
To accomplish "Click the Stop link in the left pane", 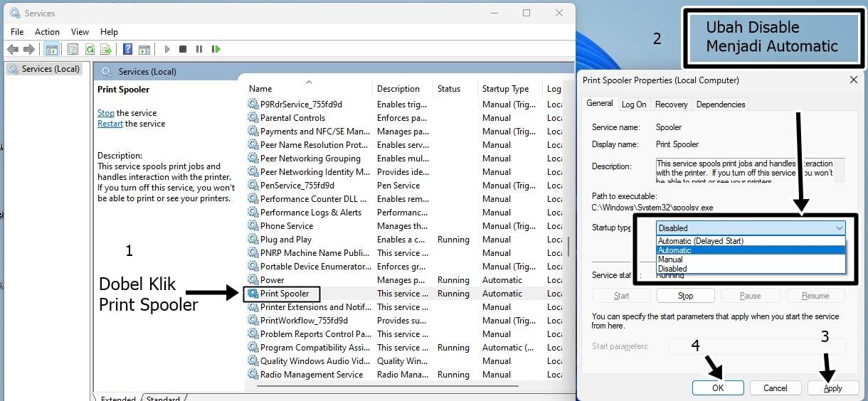I will tap(106, 113).
